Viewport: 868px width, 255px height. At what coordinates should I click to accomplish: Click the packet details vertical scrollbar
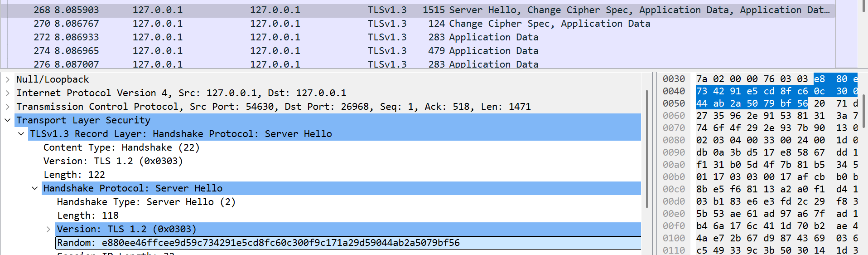(647, 150)
